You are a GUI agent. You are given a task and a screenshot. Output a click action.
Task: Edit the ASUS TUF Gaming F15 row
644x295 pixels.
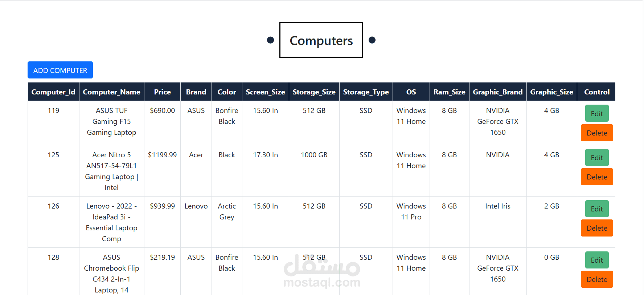tap(597, 113)
